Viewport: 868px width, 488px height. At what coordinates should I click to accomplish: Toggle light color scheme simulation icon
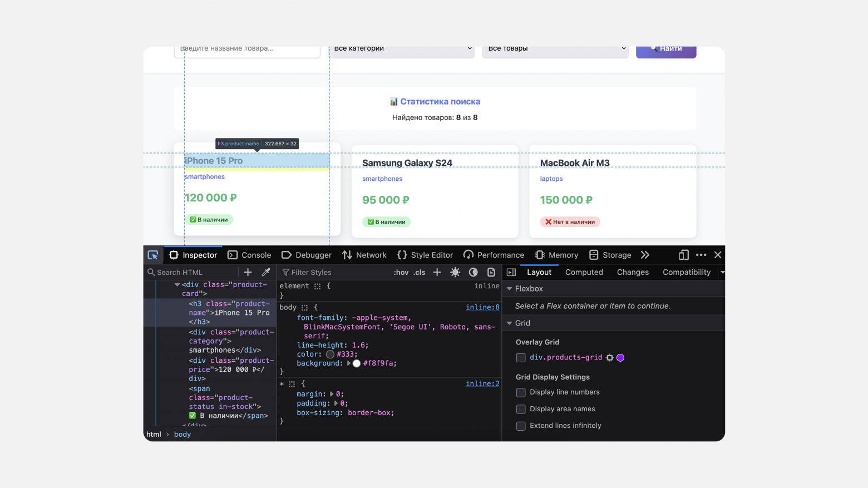[455, 272]
